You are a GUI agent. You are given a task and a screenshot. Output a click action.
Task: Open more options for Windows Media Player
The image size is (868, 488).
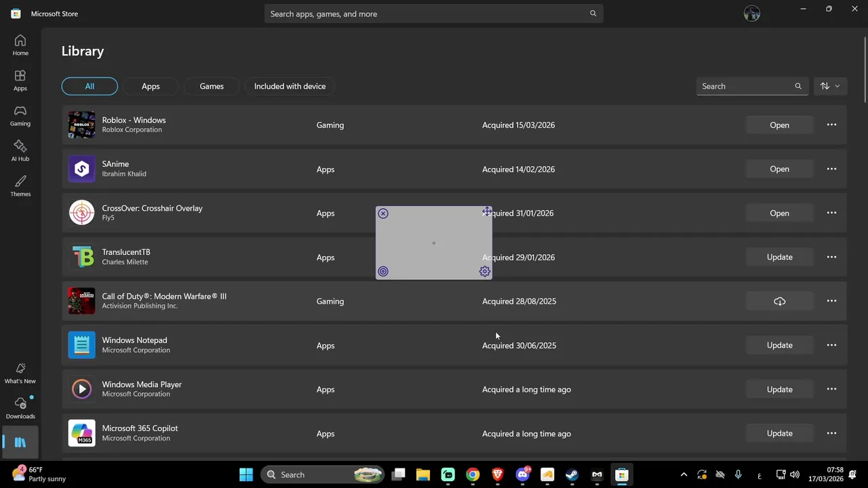(831, 389)
